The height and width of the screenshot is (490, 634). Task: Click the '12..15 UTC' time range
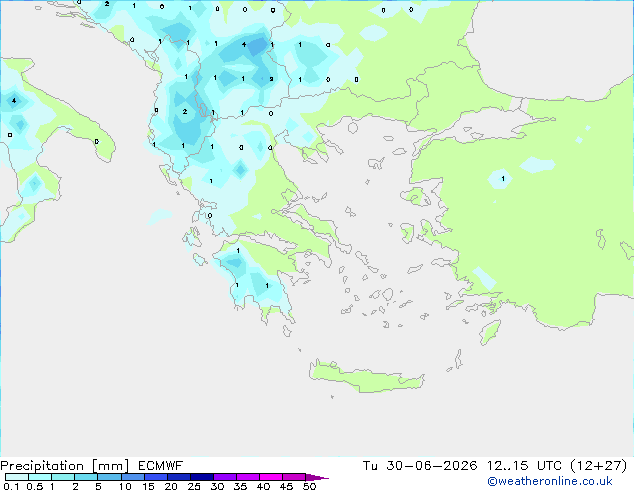[x=524, y=466]
